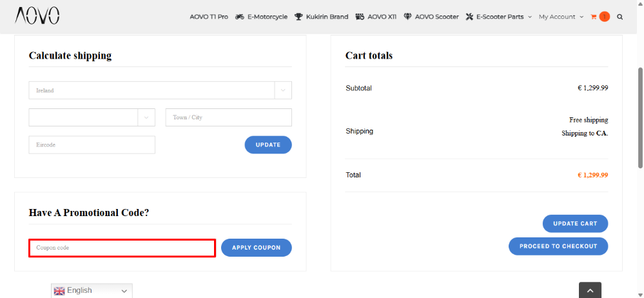Click the trophy icon beside Kukirin Brand
The height and width of the screenshot is (298, 644).
click(x=298, y=17)
